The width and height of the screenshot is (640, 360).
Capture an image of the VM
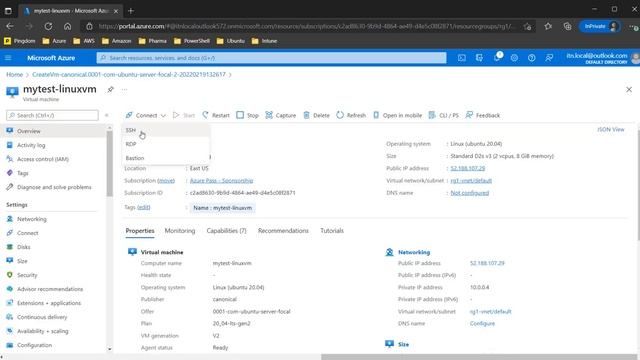(280, 115)
